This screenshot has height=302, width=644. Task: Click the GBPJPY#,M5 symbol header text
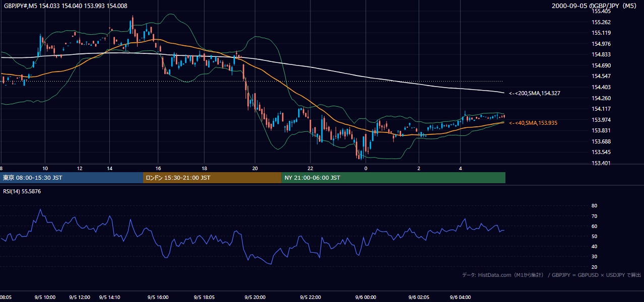click(x=66, y=6)
